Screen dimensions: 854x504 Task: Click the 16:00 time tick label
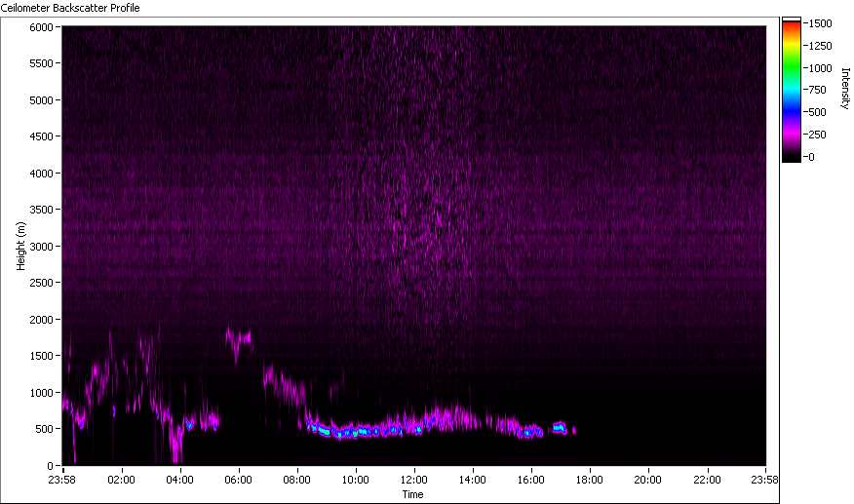531,480
